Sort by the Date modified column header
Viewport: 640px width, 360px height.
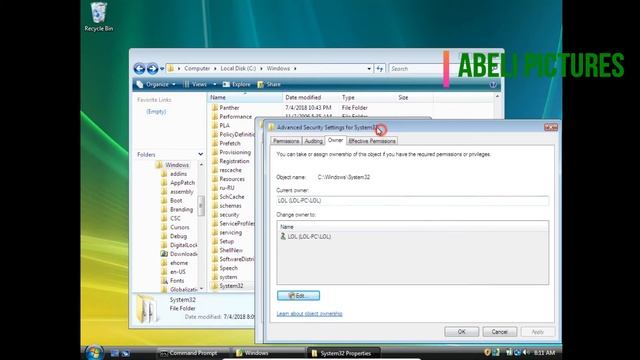(311, 98)
